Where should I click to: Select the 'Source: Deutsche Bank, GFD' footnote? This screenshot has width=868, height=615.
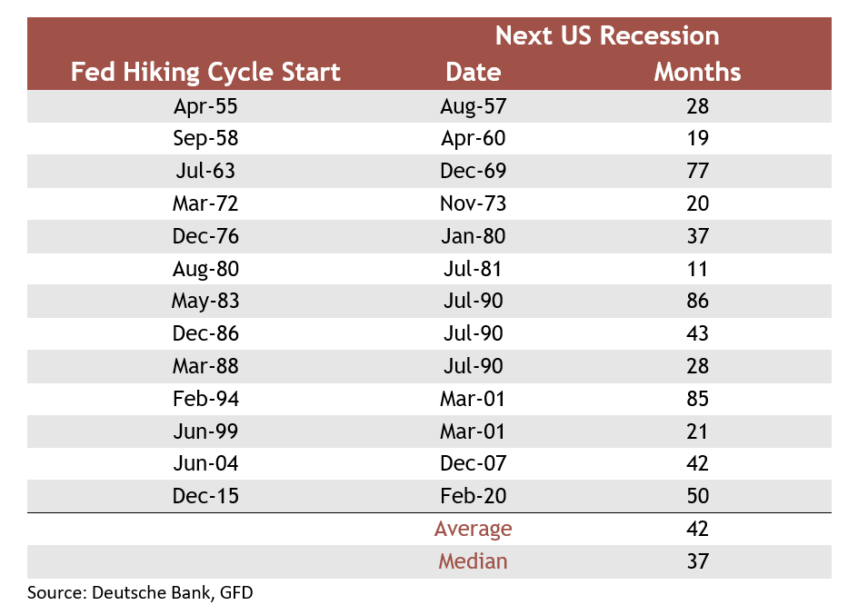click(x=140, y=593)
